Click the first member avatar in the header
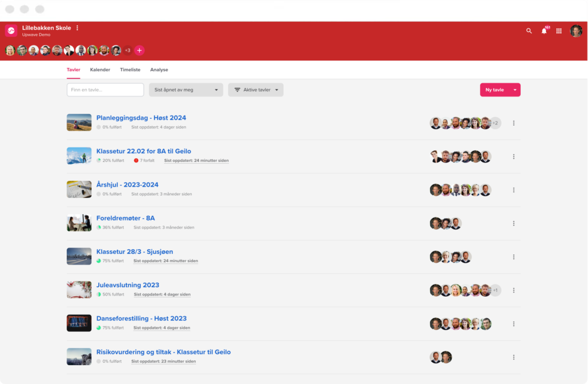The image size is (588, 384). 10,51
